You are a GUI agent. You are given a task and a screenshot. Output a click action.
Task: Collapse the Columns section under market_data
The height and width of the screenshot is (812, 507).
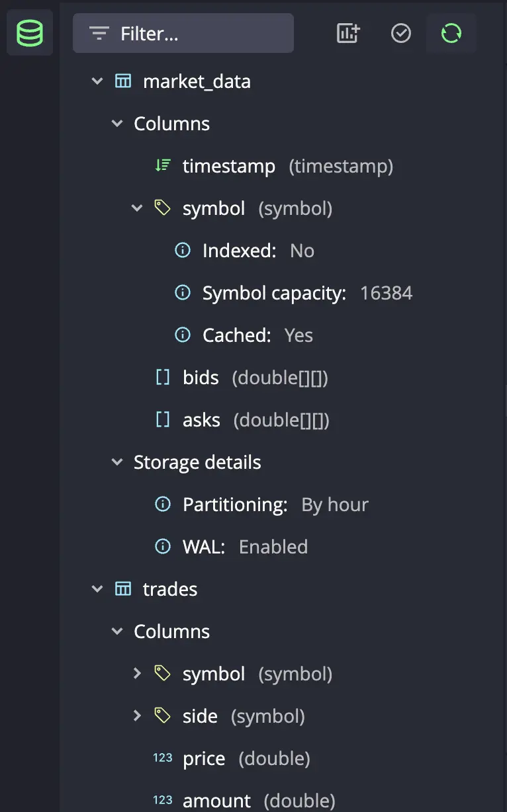click(117, 123)
